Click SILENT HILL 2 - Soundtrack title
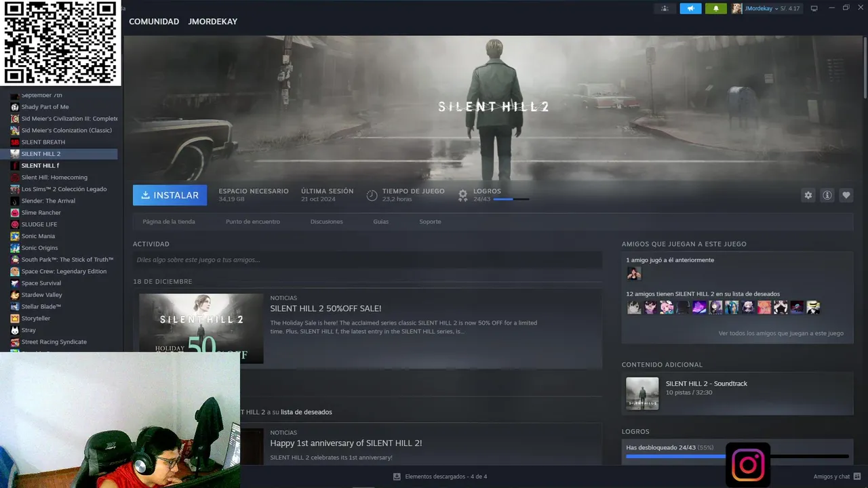The height and width of the screenshot is (488, 868). point(707,384)
